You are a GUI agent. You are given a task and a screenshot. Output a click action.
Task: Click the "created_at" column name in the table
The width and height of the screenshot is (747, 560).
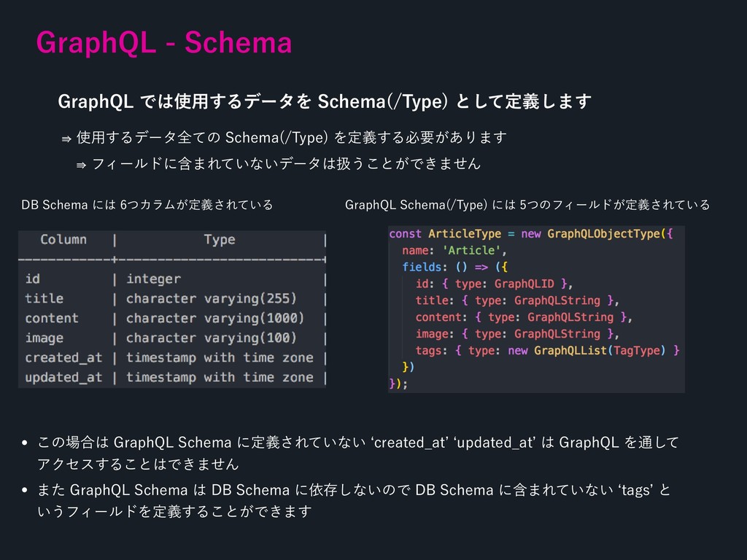[x=63, y=357]
